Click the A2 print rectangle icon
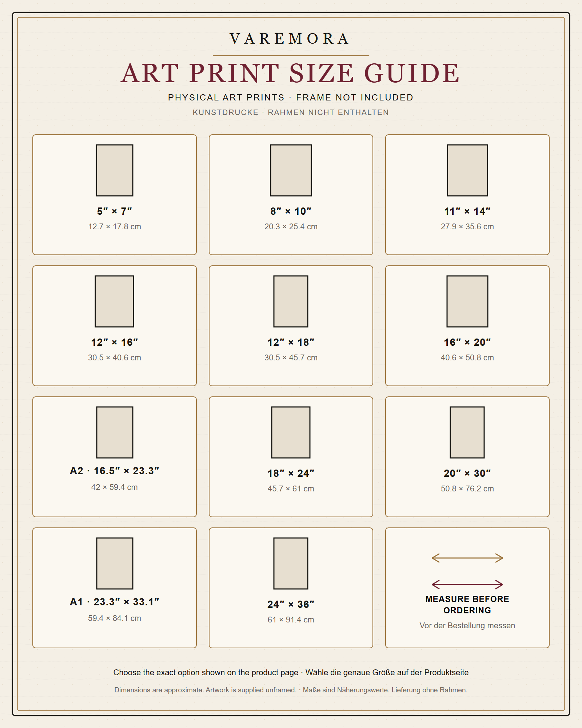The height and width of the screenshot is (728, 582). [115, 432]
